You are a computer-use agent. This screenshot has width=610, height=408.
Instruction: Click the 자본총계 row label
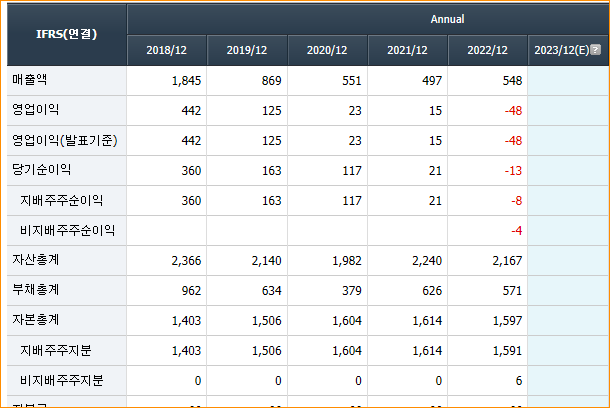(x=36, y=320)
